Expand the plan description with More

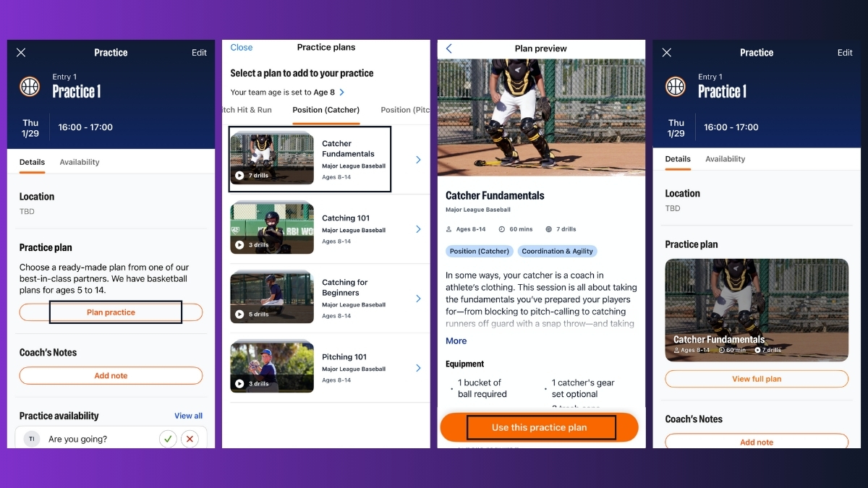coord(456,341)
